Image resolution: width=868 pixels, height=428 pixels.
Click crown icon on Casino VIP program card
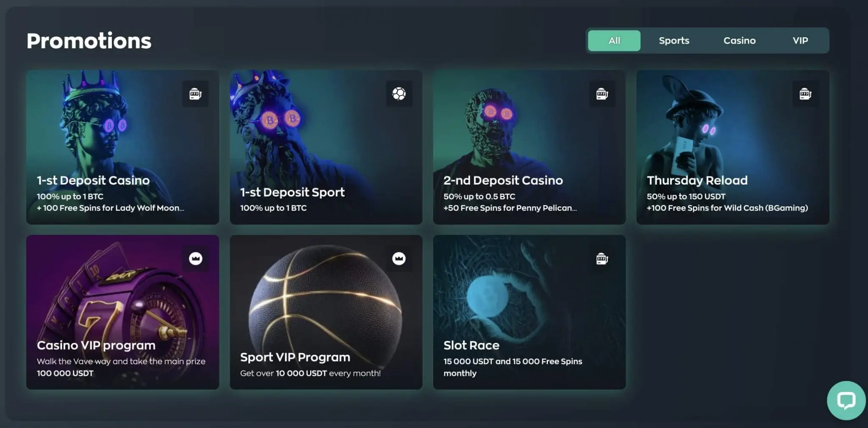coord(195,258)
